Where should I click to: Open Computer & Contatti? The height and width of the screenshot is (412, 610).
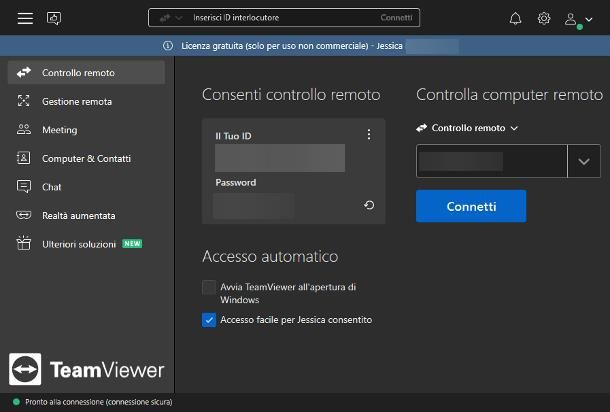(x=86, y=158)
